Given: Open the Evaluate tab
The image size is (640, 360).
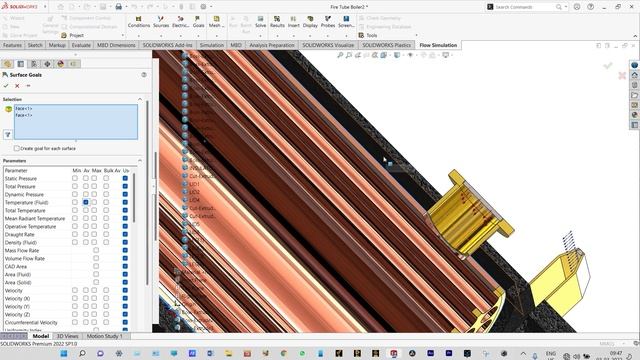Looking at the screenshot, I should pyautogui.click(x=81, y=45).
